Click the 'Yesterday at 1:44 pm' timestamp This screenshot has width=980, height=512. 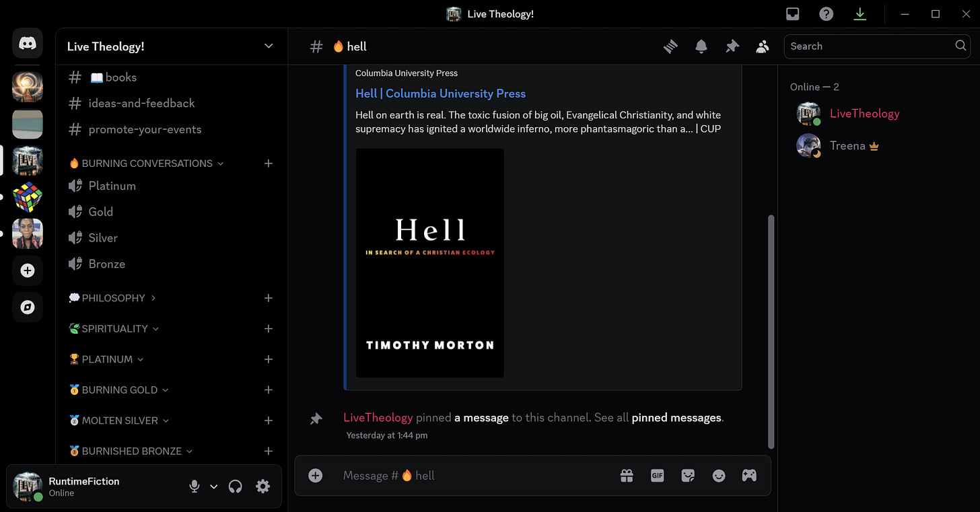point(387,435)
